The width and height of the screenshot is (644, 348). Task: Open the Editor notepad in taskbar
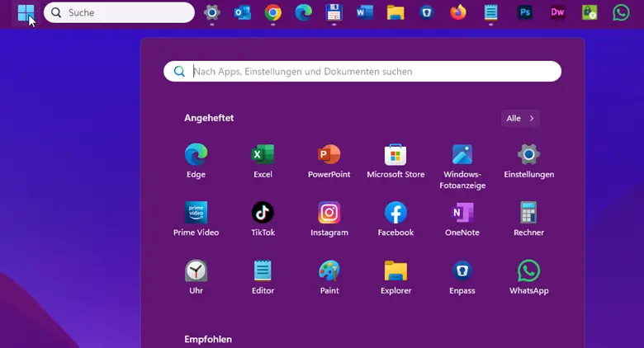click(490, 12)
